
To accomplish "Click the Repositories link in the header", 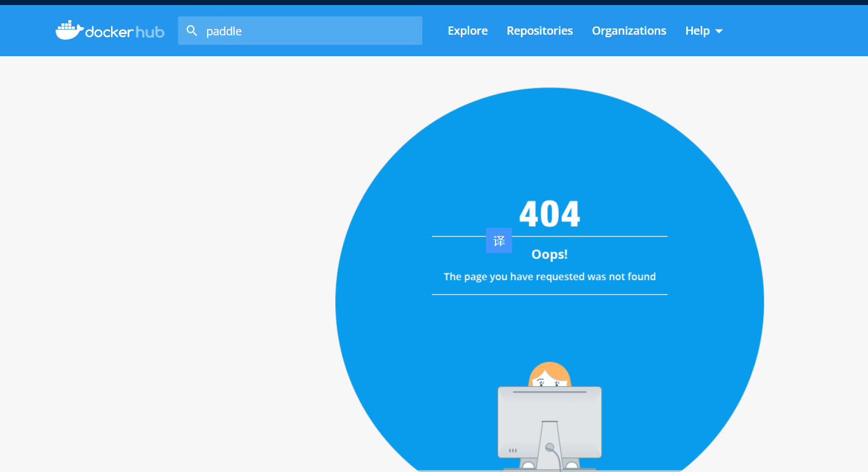I will (539, 30).
